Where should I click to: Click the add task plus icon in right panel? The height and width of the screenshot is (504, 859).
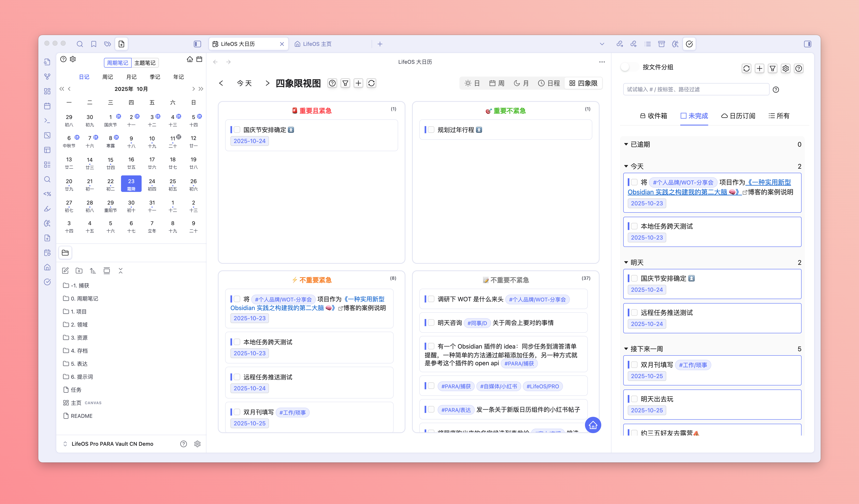point(759,68)
